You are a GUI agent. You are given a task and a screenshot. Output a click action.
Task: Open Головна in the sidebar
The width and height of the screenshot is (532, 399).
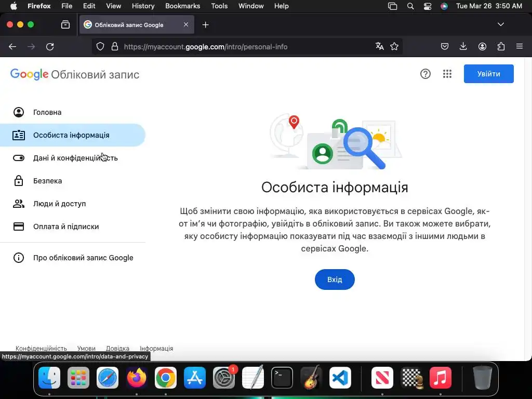pyautogui.click(x=73, y=112)
